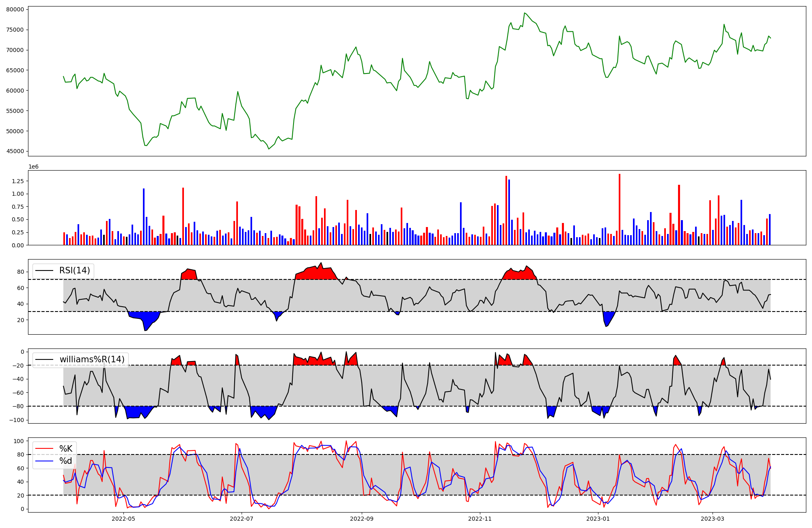Click the highest peak of the green price line

[524, 13]
